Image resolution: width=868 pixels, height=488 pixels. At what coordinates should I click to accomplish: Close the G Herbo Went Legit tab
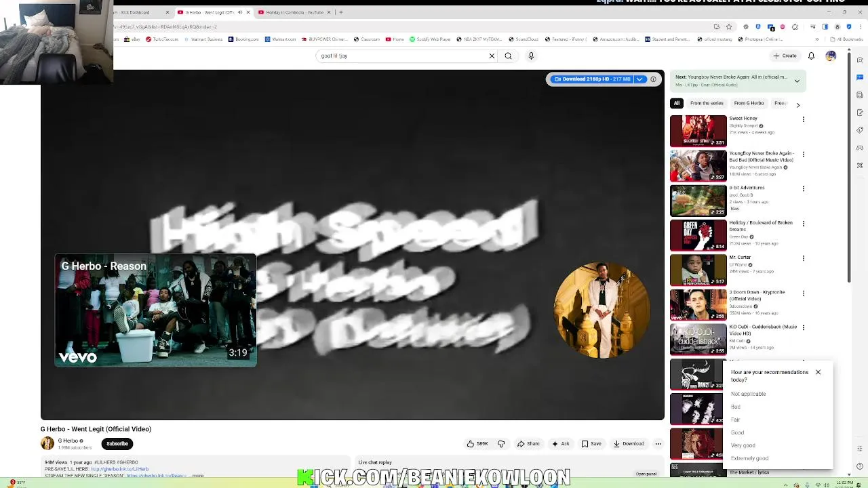[x=248, y=12]
